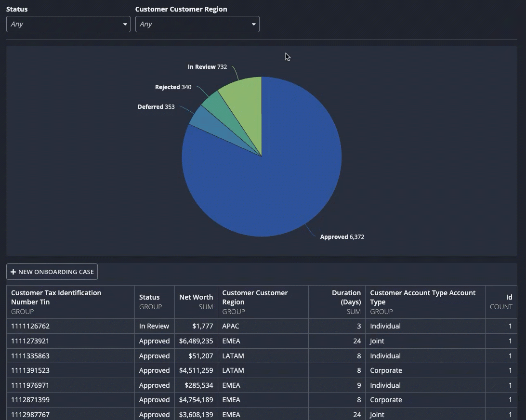526x420 pixels.
Task: Click the Approved 6,372 chart label
Action: (342, 237)
